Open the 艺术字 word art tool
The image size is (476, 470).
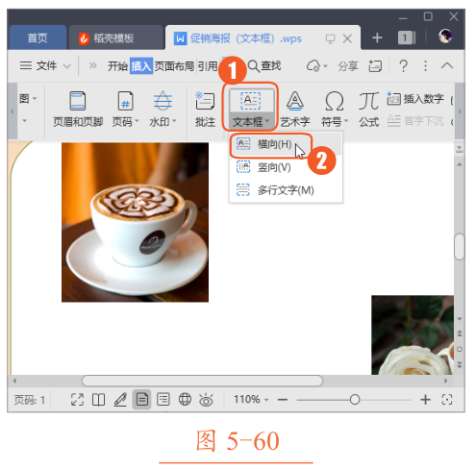click(295, 109)
